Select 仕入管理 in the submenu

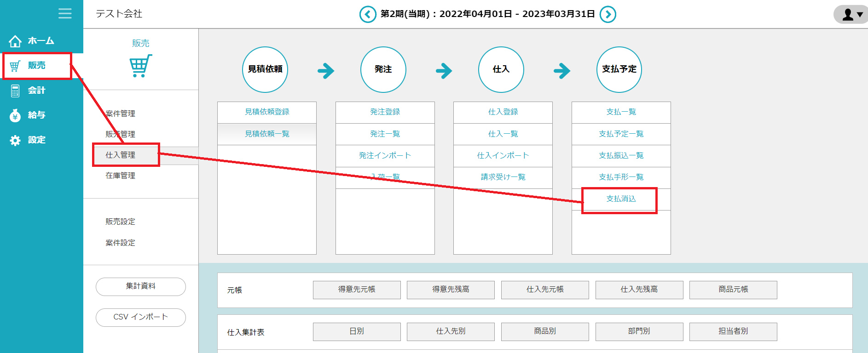click(x=121, y=155)
